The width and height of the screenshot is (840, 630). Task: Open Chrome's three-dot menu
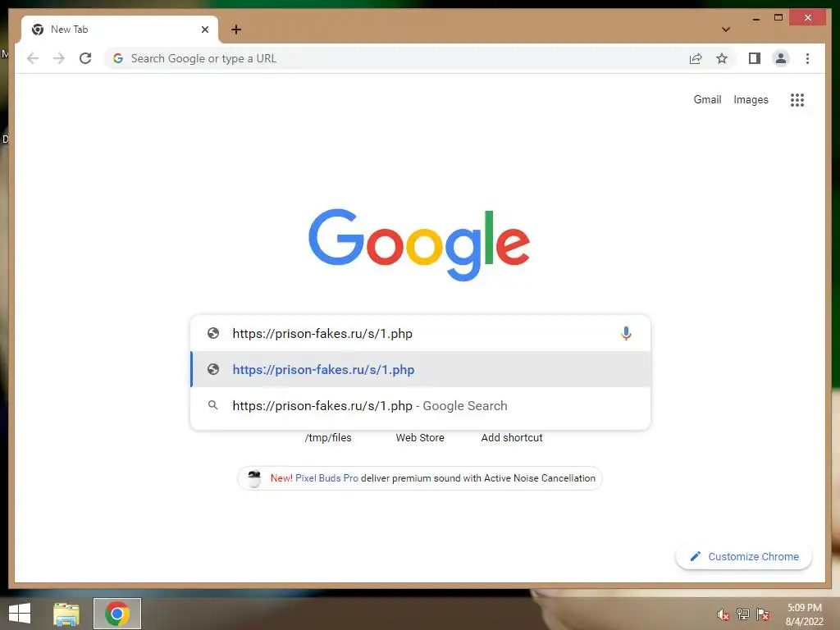tap(807, 58)
